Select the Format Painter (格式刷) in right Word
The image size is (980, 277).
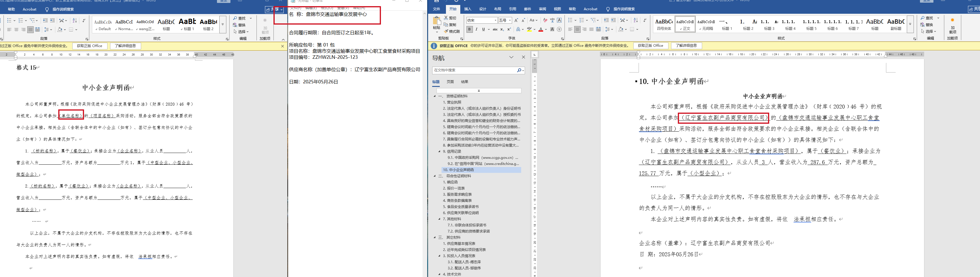coord(451,32)
